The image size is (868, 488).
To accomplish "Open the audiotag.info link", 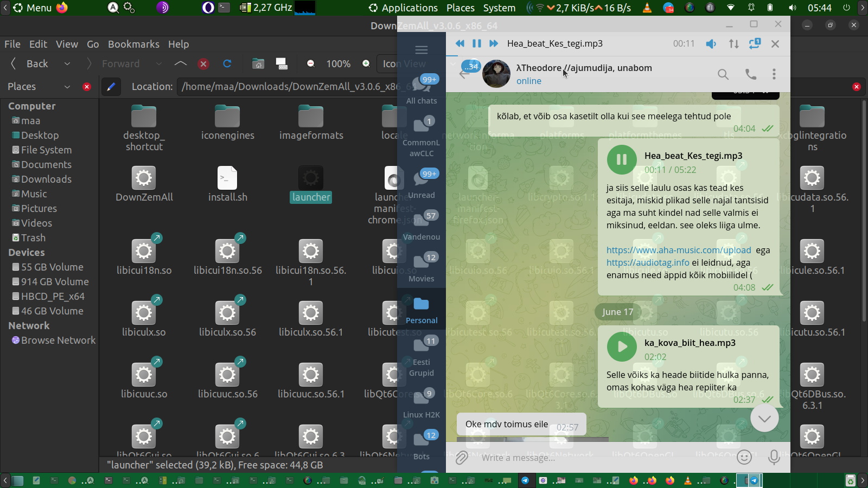I will click(648, 262).
